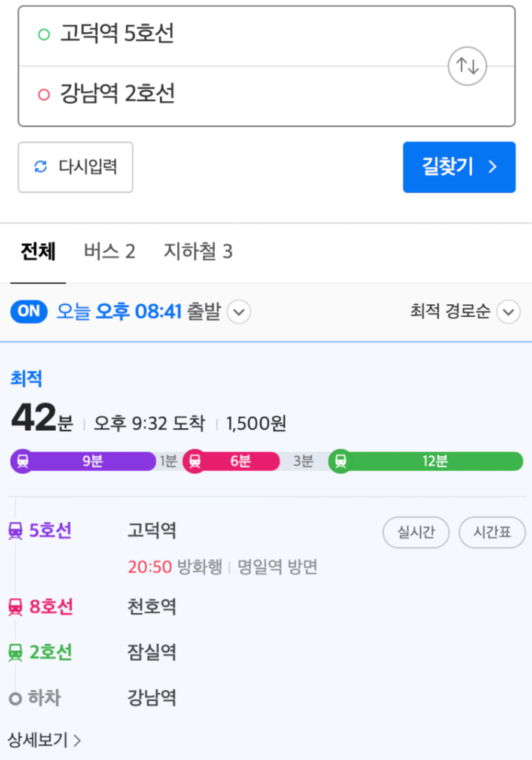Toggle the ON departure time switch
This screenshot has width=532, height=760.
click(29, 311)
